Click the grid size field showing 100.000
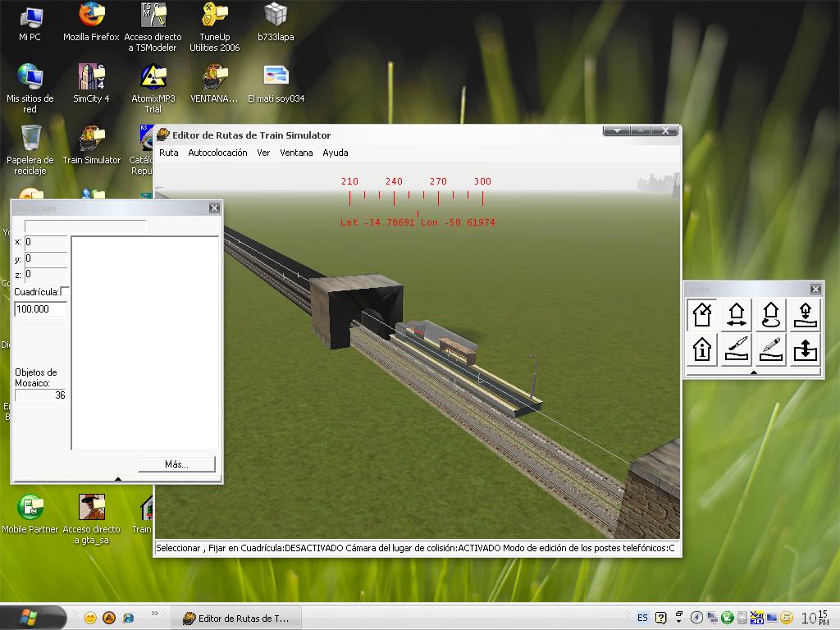Image resolution: width=840 pixels, height=630 pixels. coord(41,309)
